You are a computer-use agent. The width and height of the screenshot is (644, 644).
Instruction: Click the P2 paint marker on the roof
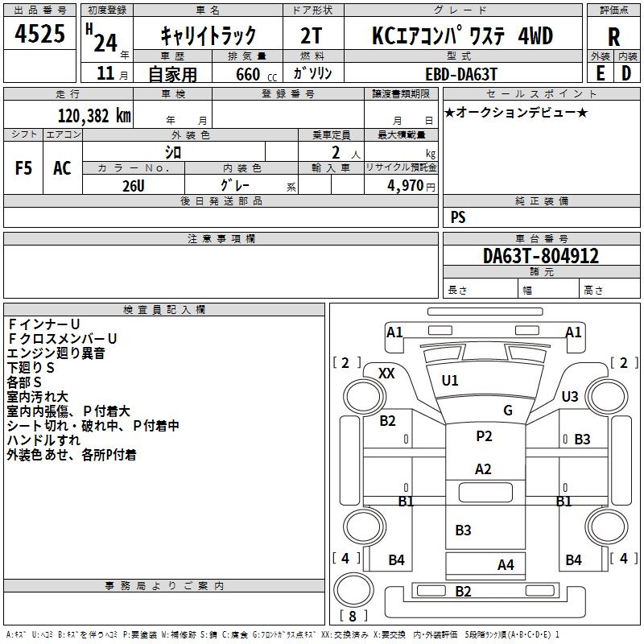(x=483, y=436)
